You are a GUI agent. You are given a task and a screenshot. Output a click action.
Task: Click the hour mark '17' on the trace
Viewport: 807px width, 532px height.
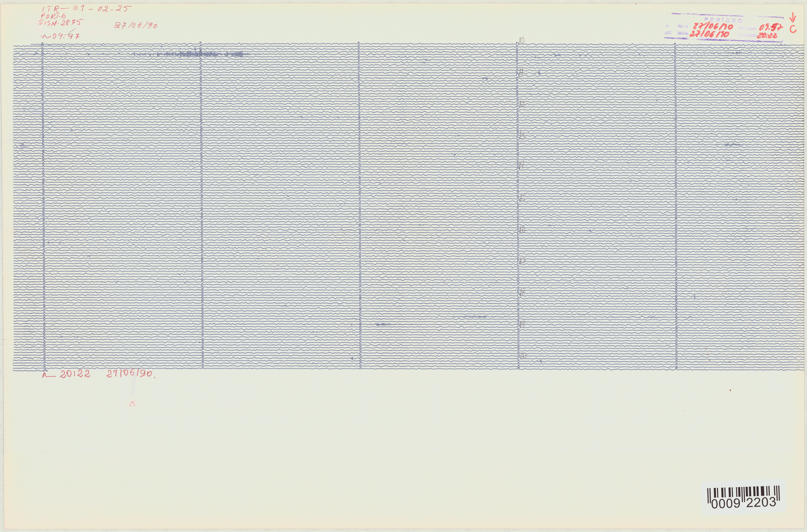[522, 261]
